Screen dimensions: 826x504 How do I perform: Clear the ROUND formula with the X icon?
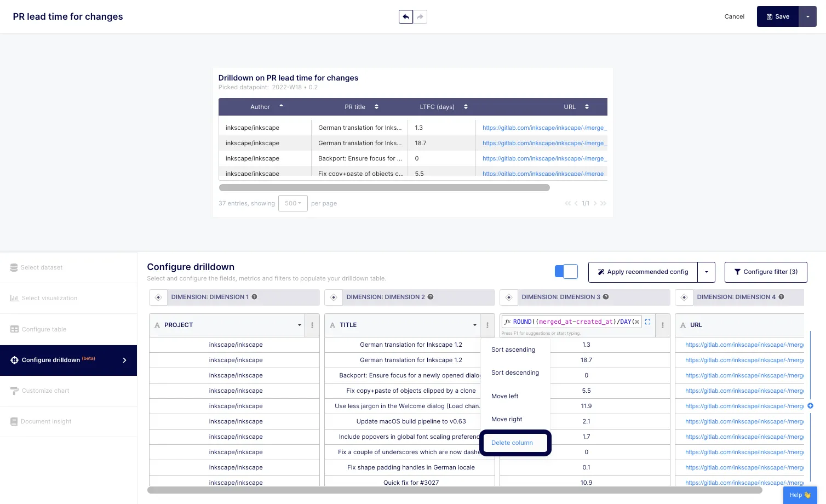[x=637, y=322]
